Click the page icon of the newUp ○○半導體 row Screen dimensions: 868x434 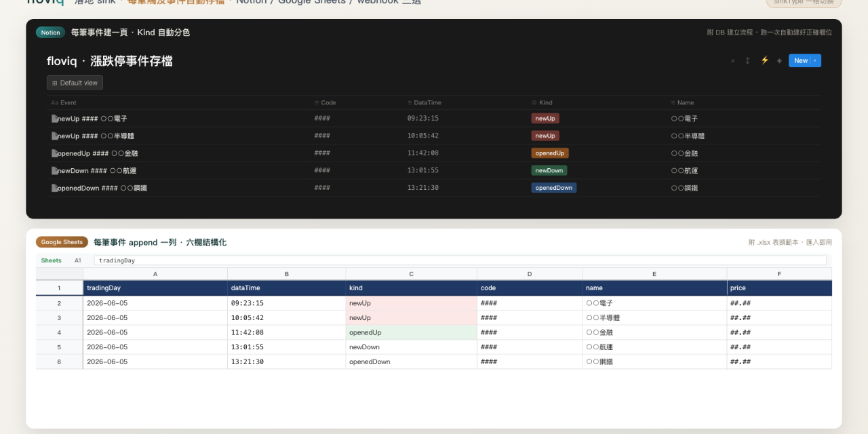pyautogui.click(x=54, y=136)
